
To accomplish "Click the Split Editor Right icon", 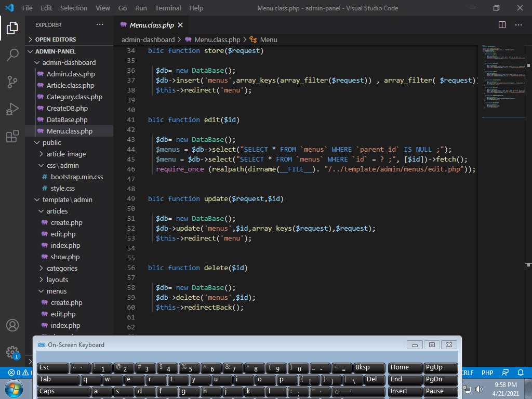I will (x=502, y=25).
